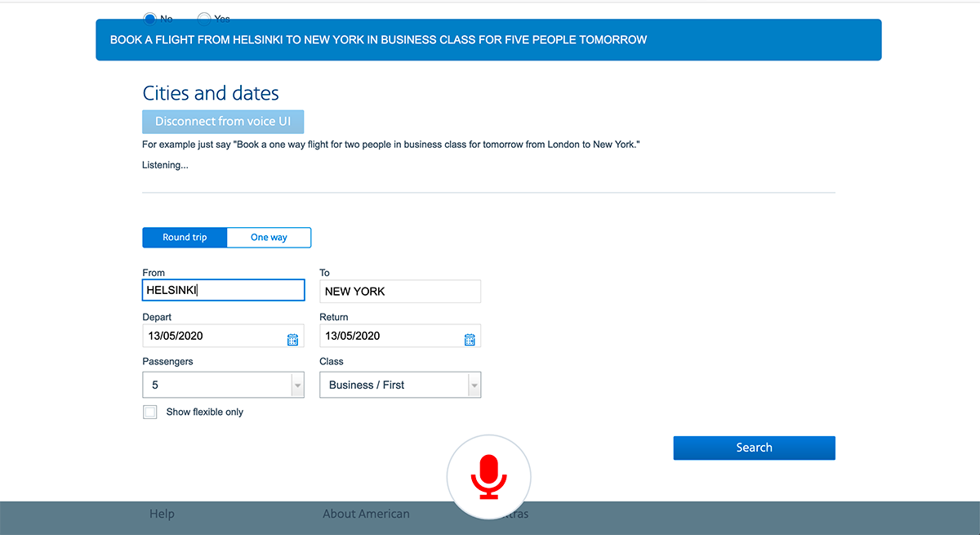The image size is (980, 535).
Task: Click the Class field label
Action: tap(332, 361)
